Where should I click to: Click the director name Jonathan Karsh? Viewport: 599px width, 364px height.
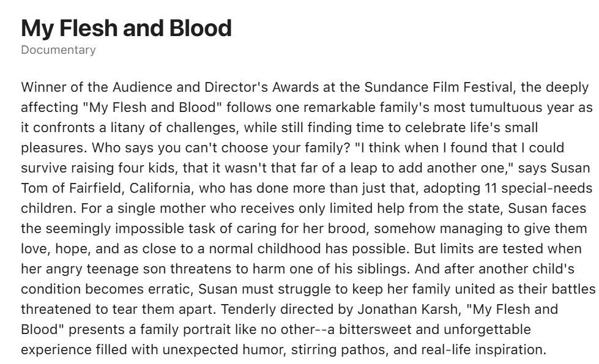click(408, 309)
